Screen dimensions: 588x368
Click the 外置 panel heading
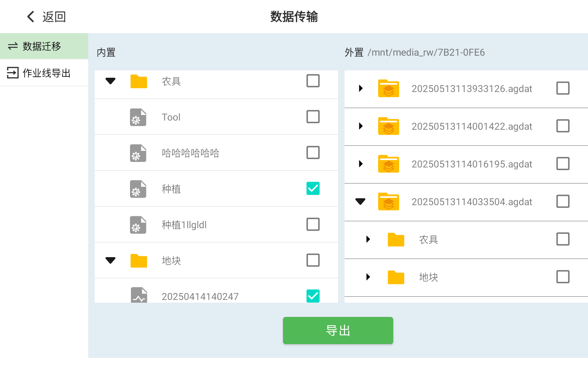(x=354, y=52)
